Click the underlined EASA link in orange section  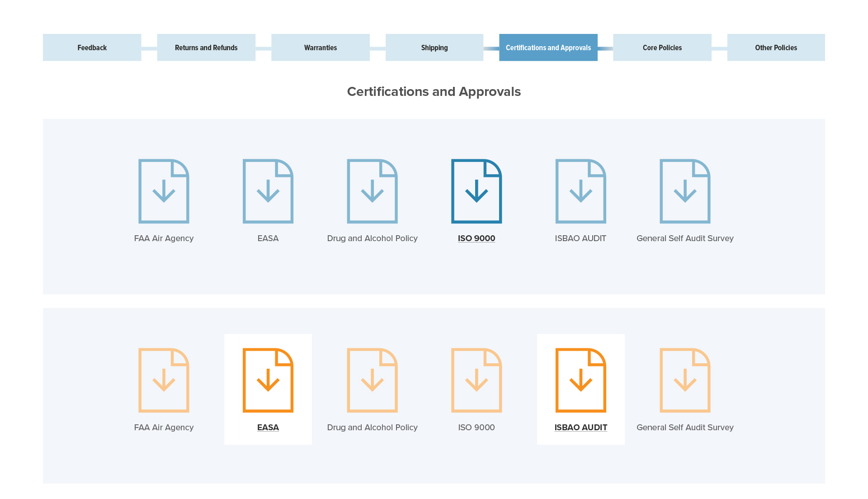[268, 428]
